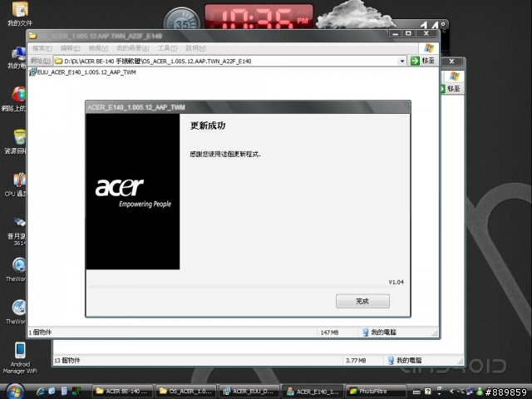Click 我的電腦 in front window status bar
Image resolution: width=532 pixels, height=399 pixels.
[379, 332]
